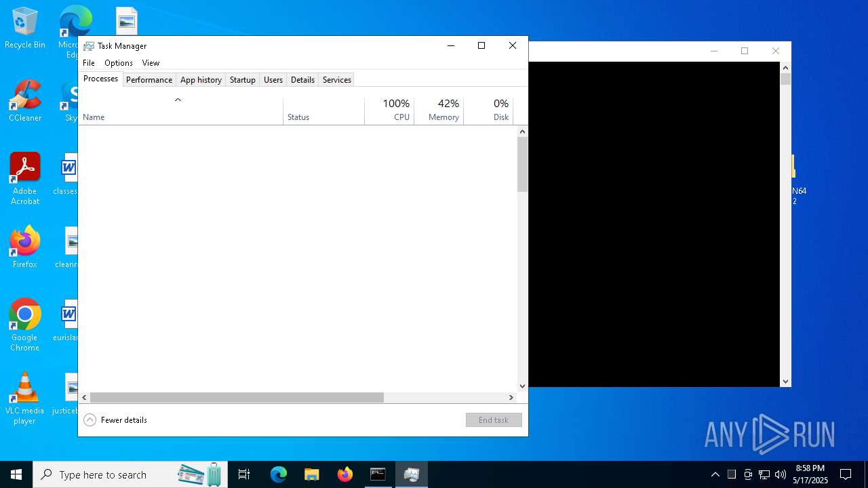Launch Adobe Acrobat from desktop
Viewport: 868px width, 488px height.
(x=24, y=179)
